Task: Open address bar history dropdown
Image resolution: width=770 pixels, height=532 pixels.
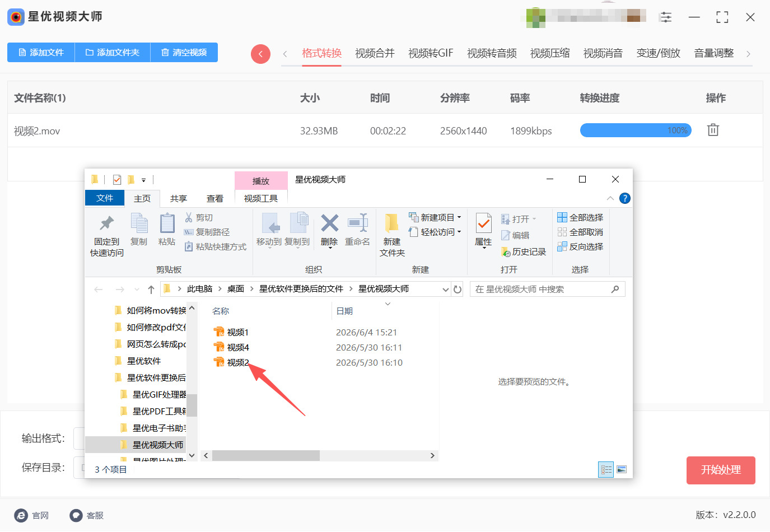Action: click(x=446, y=289)
